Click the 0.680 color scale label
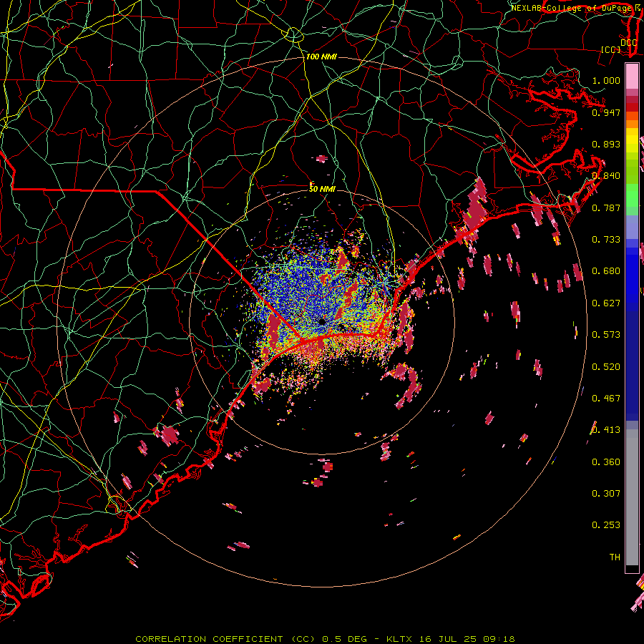 pos(606,270)
